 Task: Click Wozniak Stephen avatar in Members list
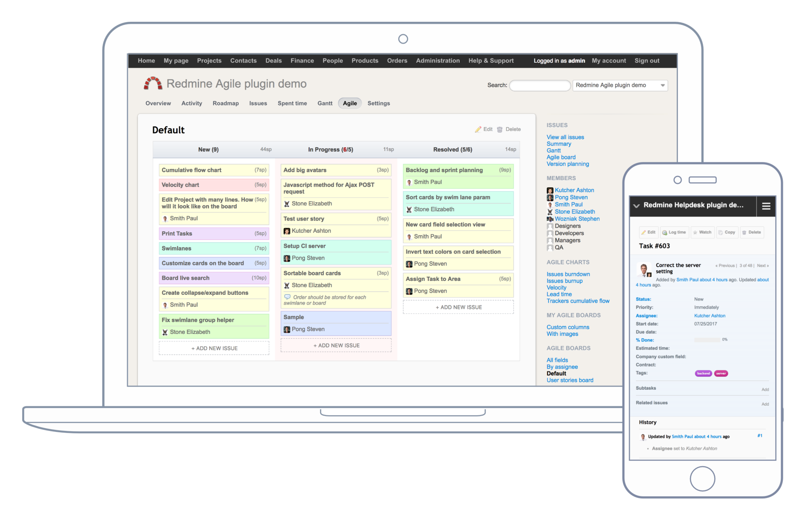[550, 219]
